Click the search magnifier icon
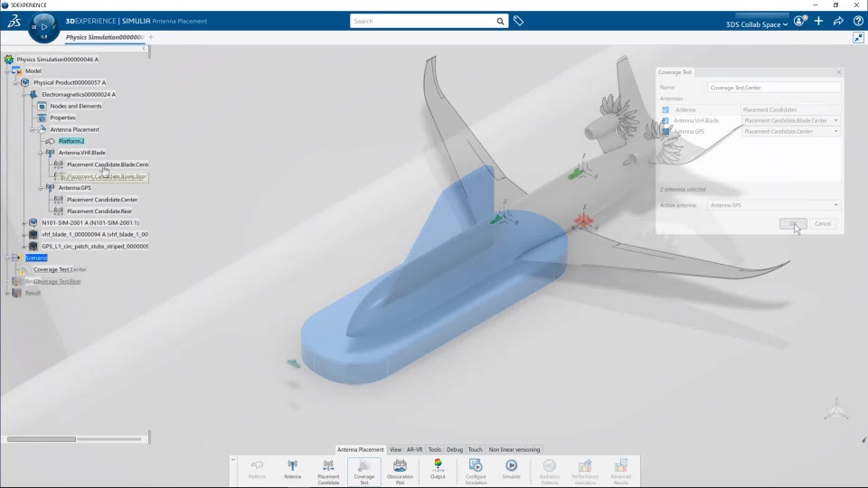The image size is (868, 488). click(x=500, y=21)
